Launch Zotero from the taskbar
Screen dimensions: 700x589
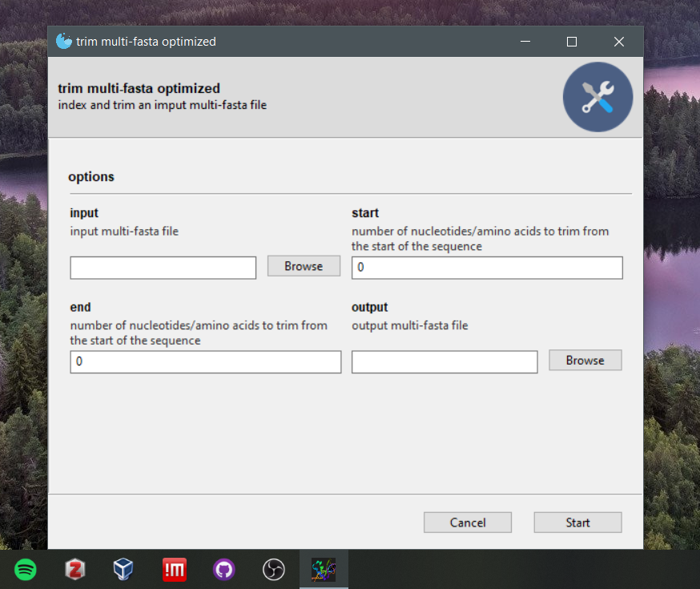click(x=75, y=570)
